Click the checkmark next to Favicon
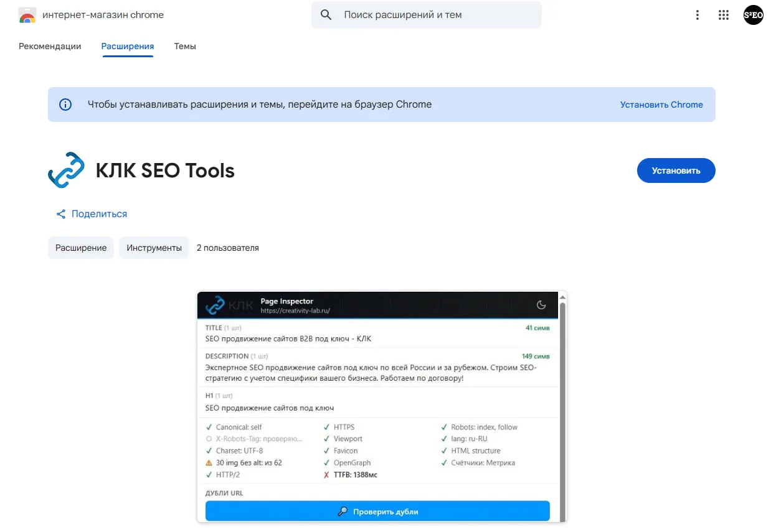The image size is (771, 532). pyautogui.click(x=327, y=451)
